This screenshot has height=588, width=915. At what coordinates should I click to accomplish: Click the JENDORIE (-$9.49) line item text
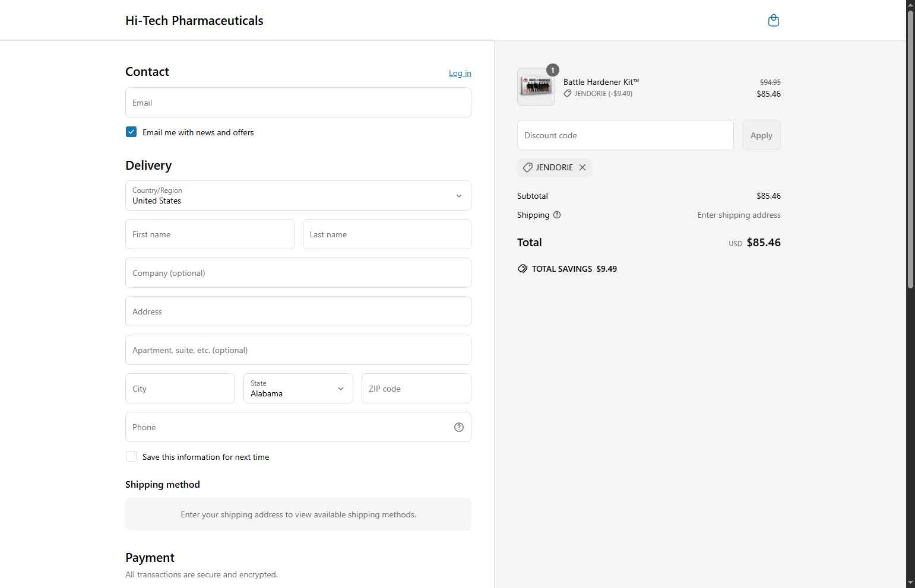click(603, 94)
